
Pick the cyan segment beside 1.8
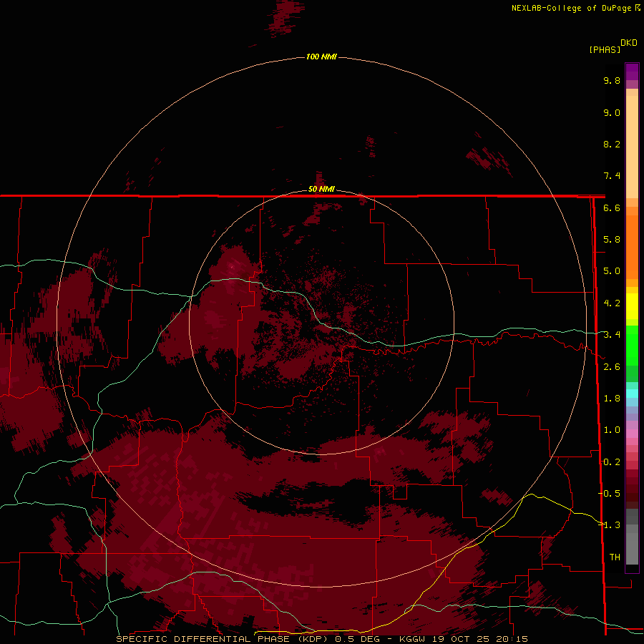point(632,394)
